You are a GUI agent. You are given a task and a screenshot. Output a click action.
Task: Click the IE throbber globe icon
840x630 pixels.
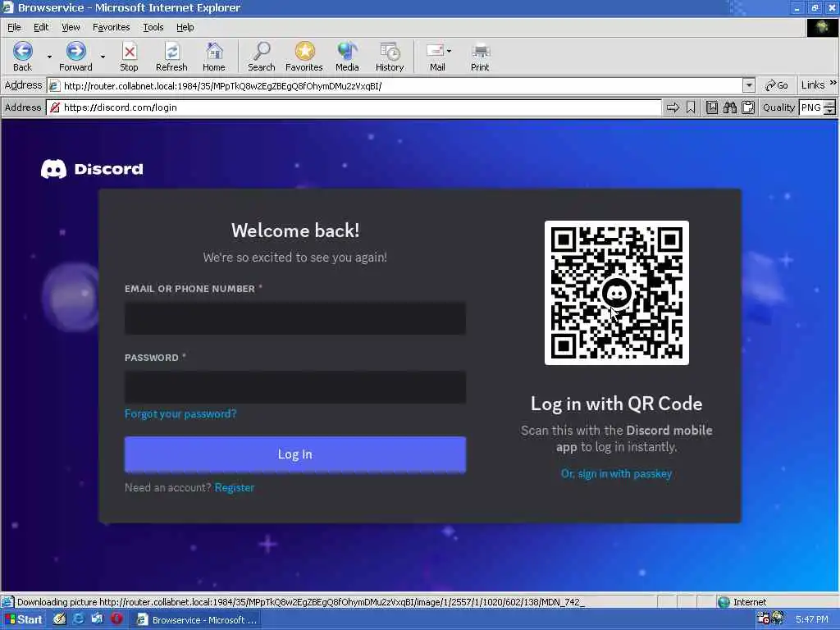pos(821,27)
